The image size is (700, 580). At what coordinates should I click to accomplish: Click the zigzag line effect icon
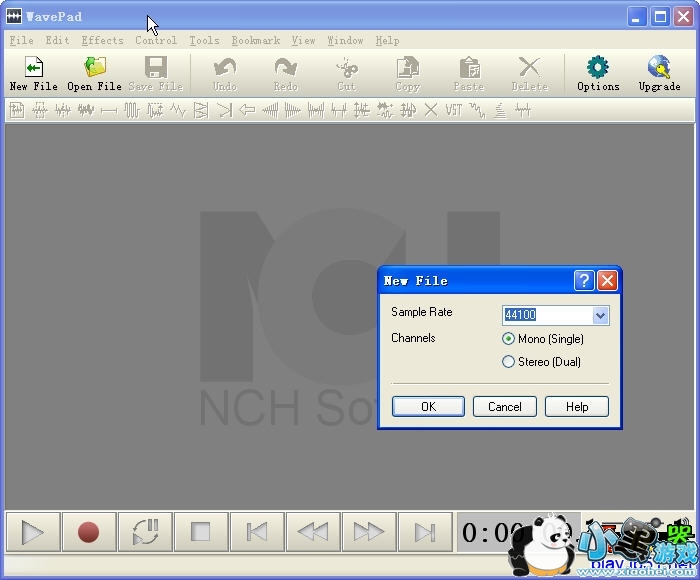[178, 110]
